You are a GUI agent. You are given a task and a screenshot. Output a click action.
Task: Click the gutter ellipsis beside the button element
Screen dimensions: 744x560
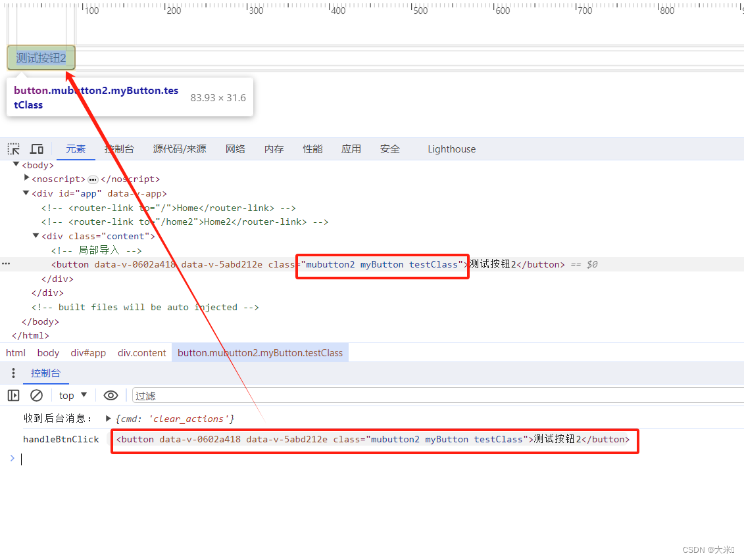click(x=5, y=264)
